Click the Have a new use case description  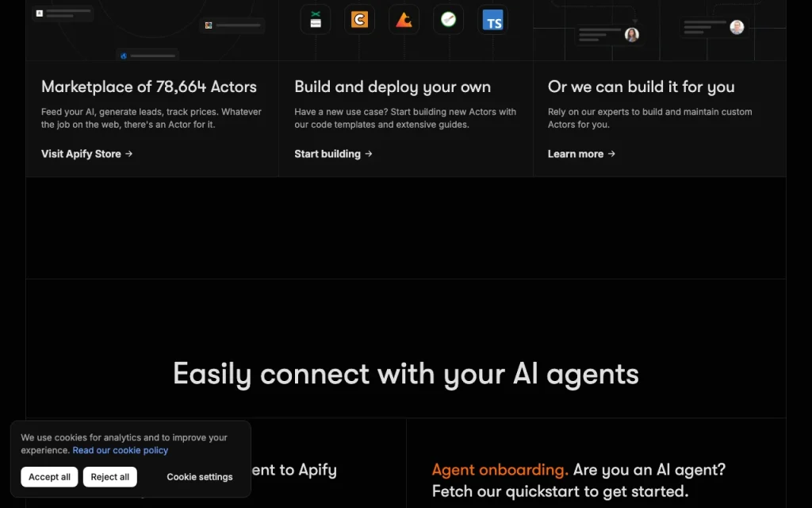(x=405, y=118)
